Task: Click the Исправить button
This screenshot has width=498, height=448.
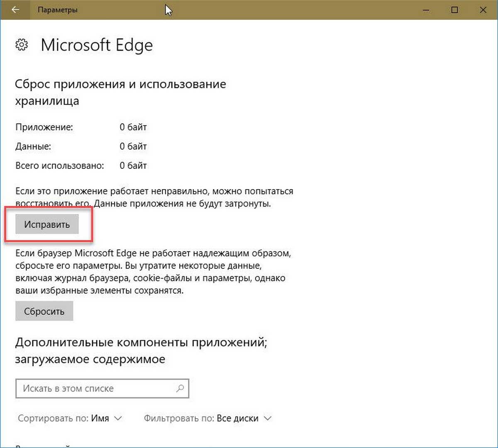Action: [46, 224]
